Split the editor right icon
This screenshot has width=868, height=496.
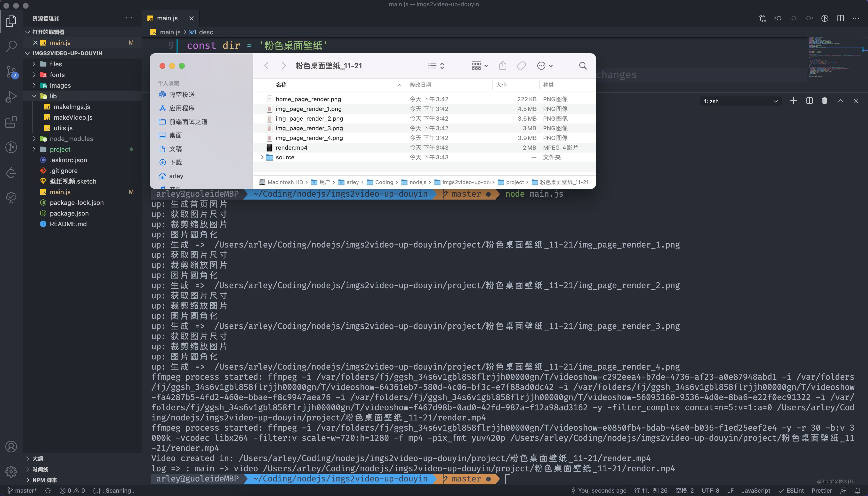pyautogui.click(x=840, y=18)
